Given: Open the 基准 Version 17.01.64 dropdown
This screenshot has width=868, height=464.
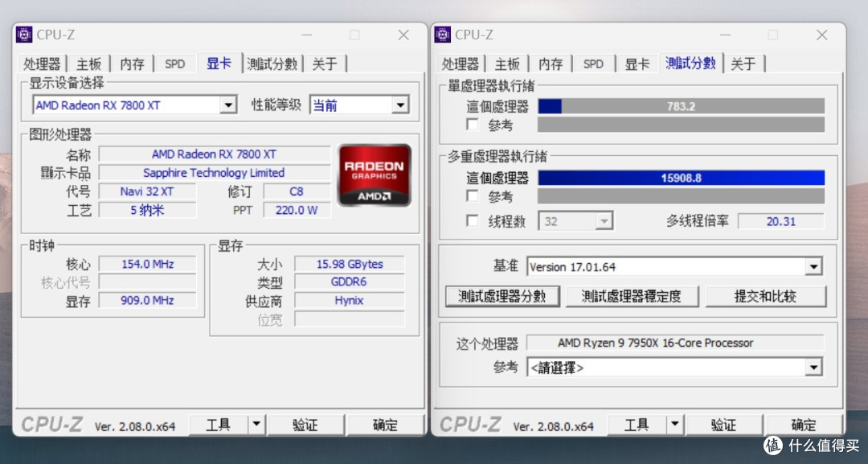Looking at the screenshot, I should click(x=813, y=267).
